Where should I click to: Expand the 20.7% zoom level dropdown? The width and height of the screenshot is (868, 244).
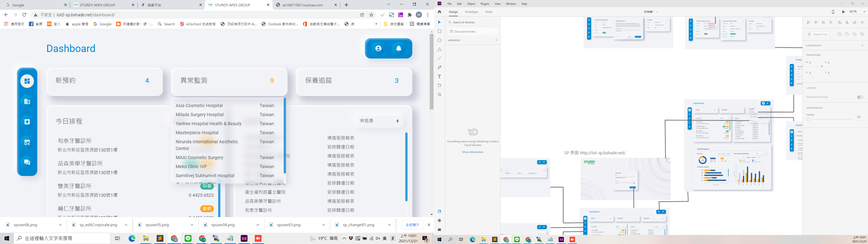tap(864, 12)
